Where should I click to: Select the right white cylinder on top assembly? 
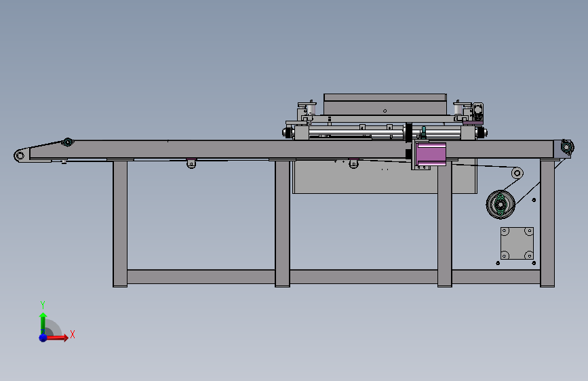[458, 109]
